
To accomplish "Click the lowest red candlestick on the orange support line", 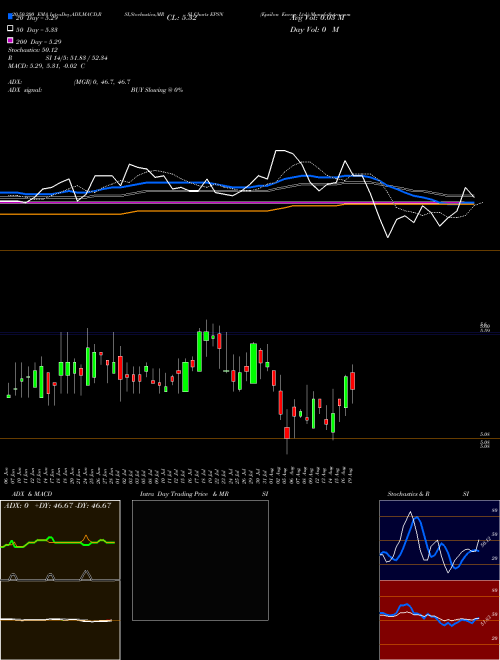I will pos(287,433).
